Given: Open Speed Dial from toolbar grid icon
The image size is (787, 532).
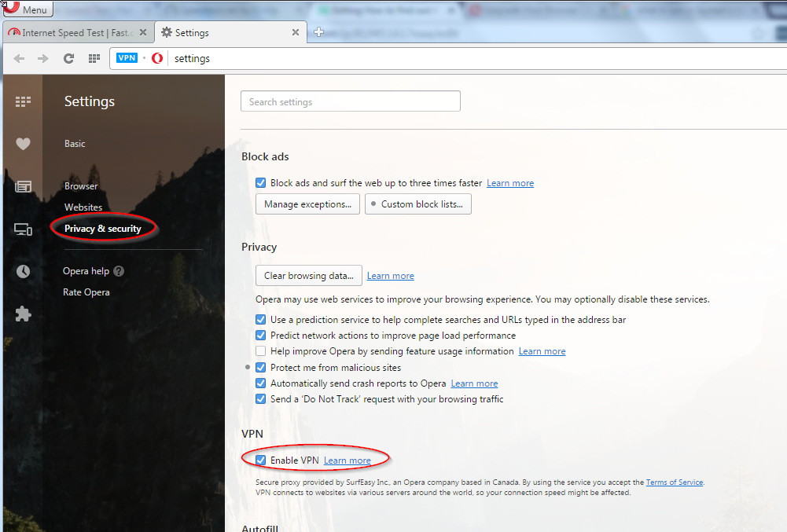Looking at the screenshot, I should coord(94,59).
